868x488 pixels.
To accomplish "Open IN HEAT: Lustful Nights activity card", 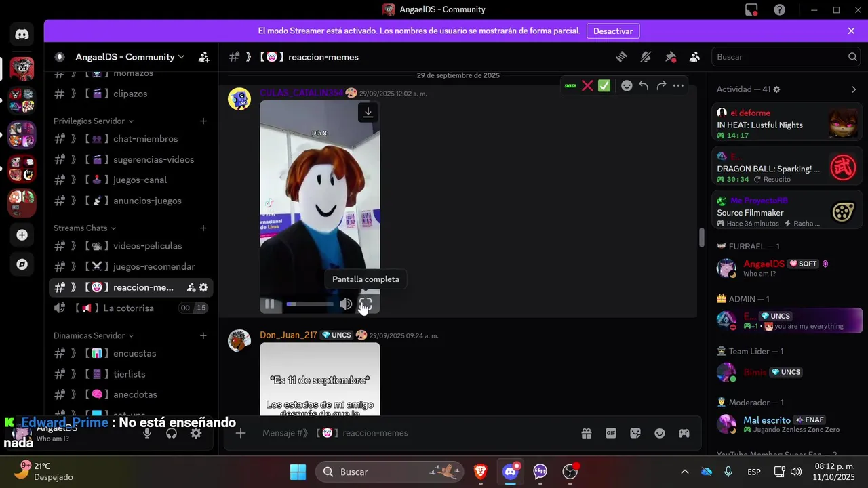I will (787, 123).
